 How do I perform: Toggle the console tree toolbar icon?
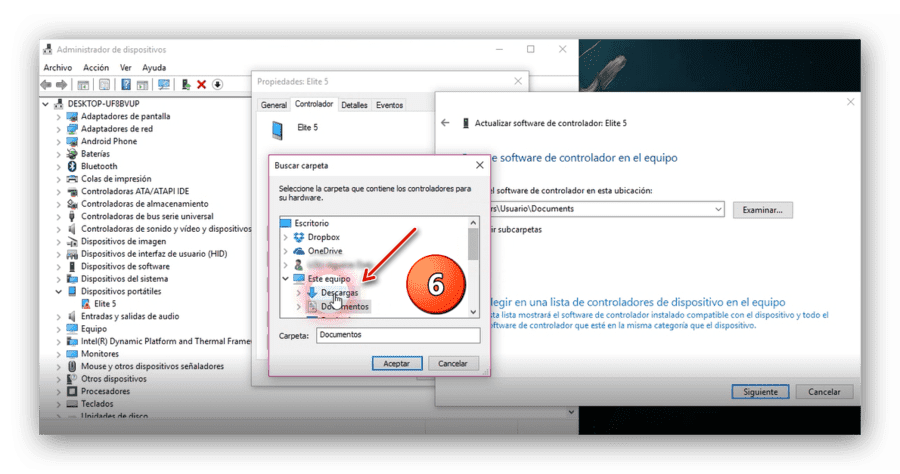(83, 85)
